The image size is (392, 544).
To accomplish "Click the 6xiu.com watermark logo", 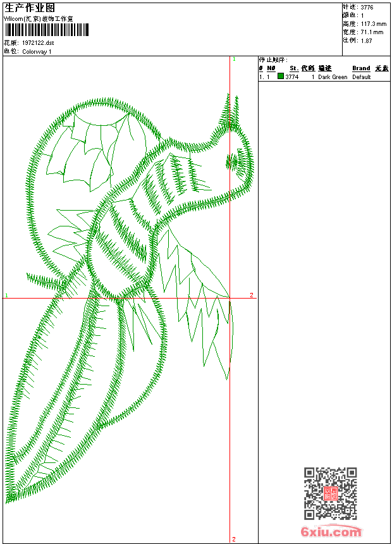I will (331, 532).
